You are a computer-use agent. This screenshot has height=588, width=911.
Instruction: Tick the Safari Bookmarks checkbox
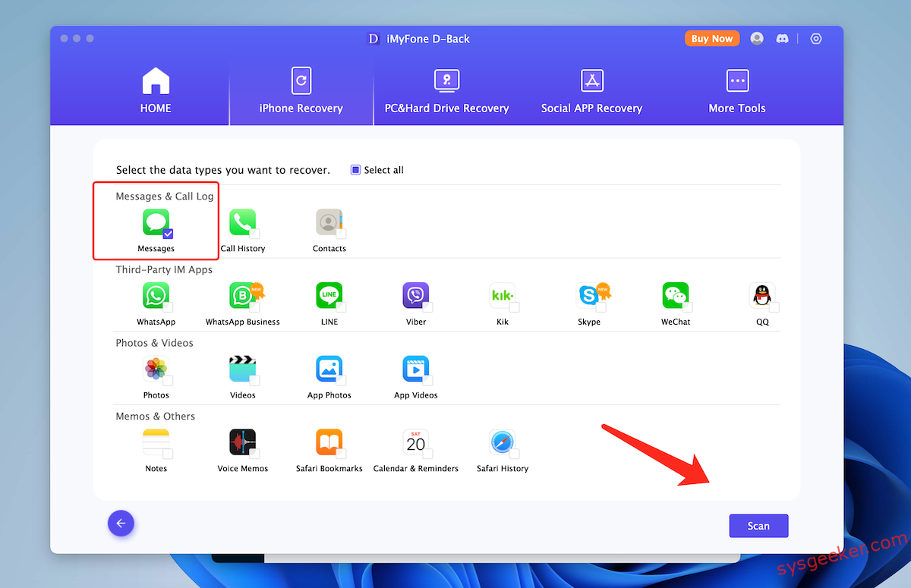tap(341, 454)
